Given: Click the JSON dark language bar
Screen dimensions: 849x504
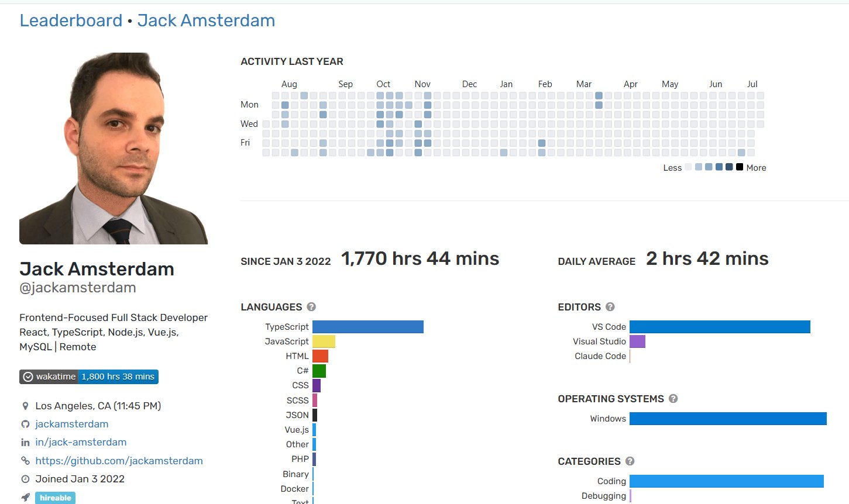Looking at the screenshot, I should (315, 415).
